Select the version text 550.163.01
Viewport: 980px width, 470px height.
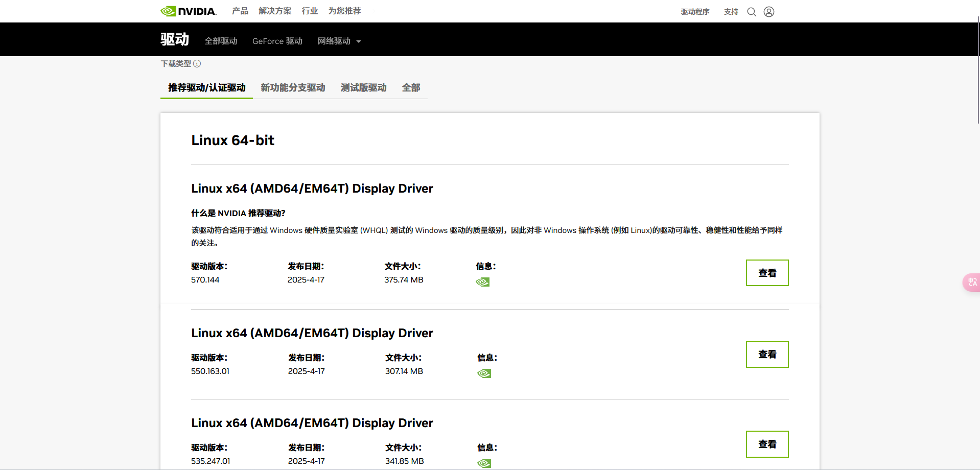pyautogui.click(x=211, y=371)
